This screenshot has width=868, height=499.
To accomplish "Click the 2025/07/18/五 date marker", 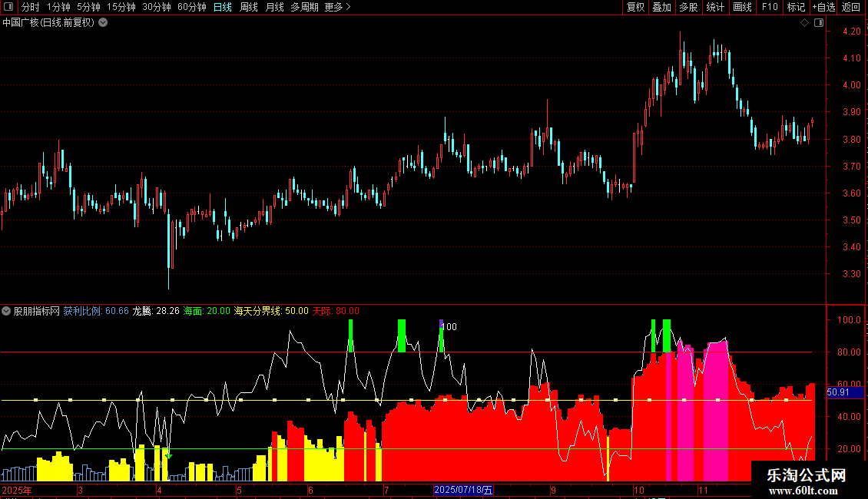I will (x=463, y=490).
